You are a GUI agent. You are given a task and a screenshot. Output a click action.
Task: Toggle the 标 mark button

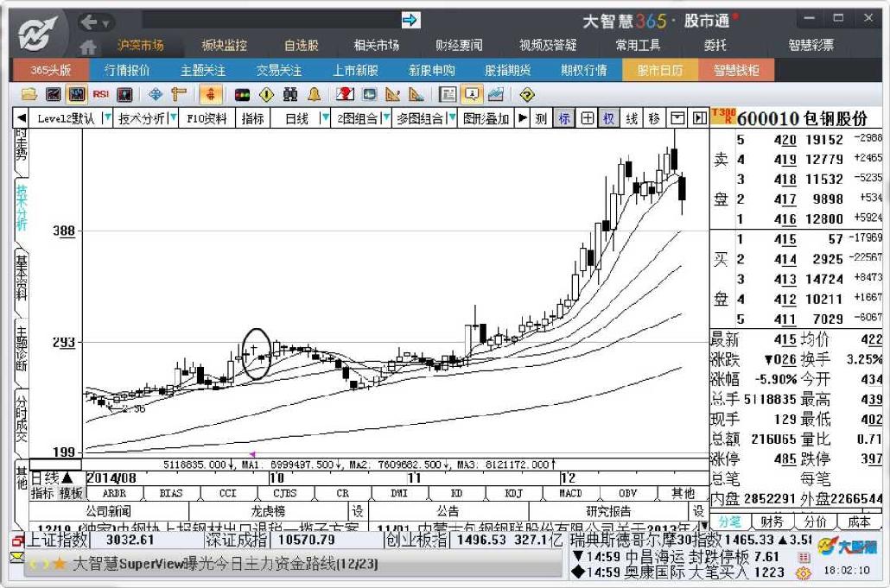563,118
